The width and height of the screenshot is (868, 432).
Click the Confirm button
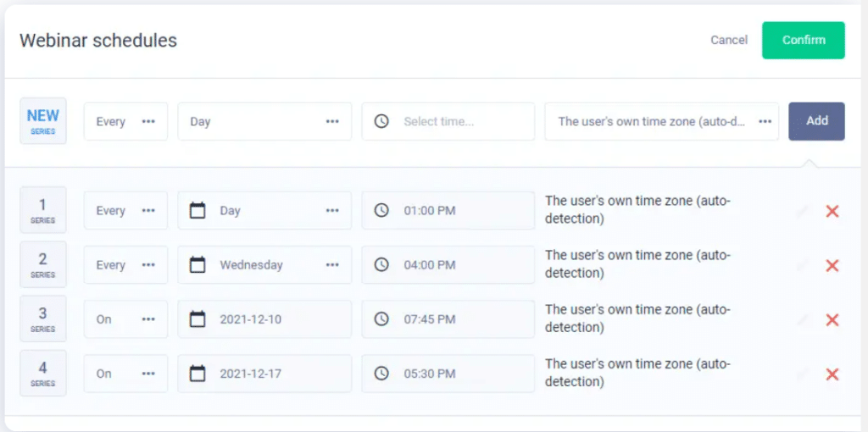tap(804, 41)
